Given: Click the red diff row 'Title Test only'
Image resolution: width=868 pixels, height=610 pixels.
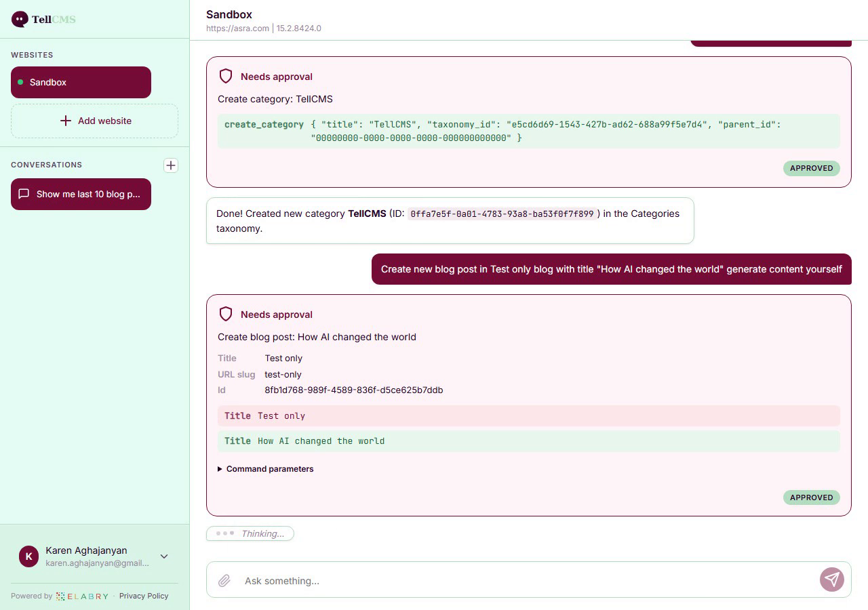Looking at the screenshot, I should pyautogui.click(x=529, y=415).
